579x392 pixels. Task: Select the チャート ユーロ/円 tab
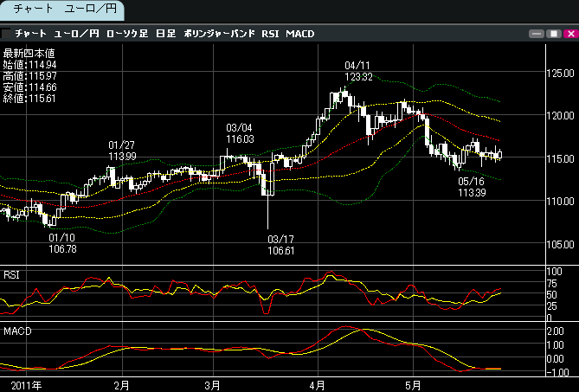click(x=63, y=10)
